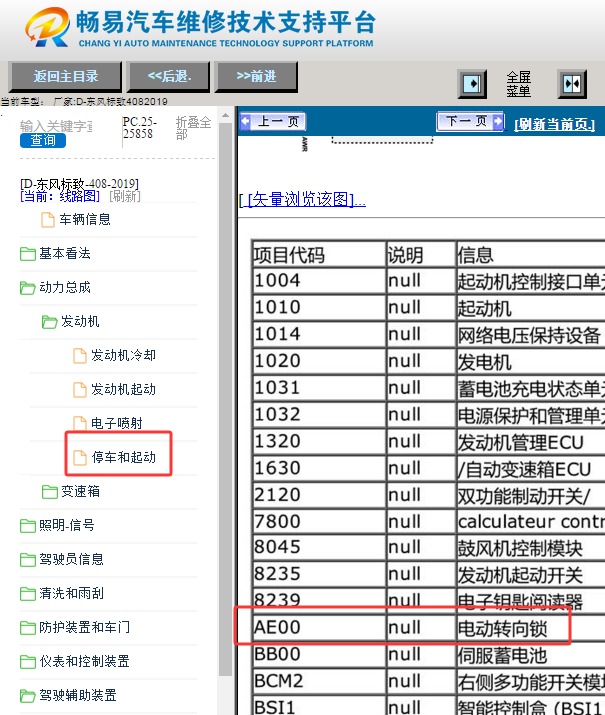Click the 查询 search button

43,140
